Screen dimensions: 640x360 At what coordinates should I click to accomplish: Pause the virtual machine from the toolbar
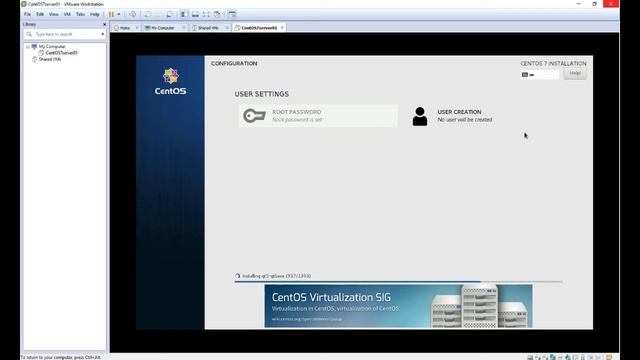(x=111, y=14)
